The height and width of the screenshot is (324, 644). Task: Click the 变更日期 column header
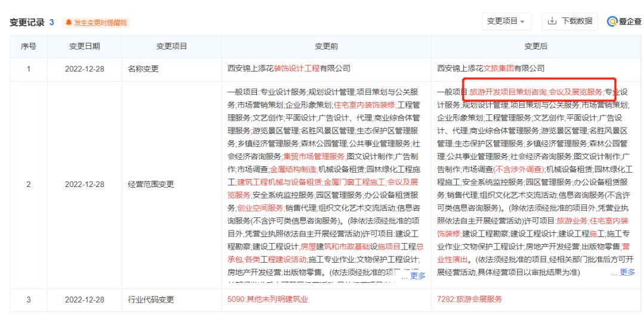[84, 47]
